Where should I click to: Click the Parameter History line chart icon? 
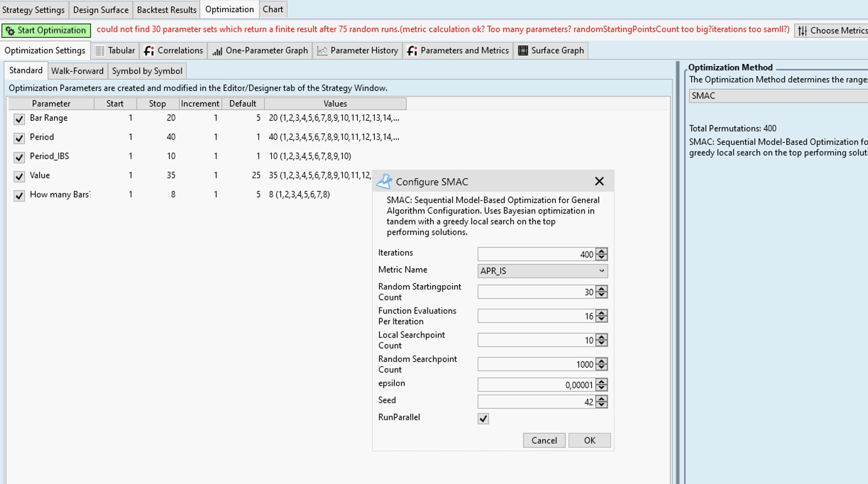[x=322, y=51]
